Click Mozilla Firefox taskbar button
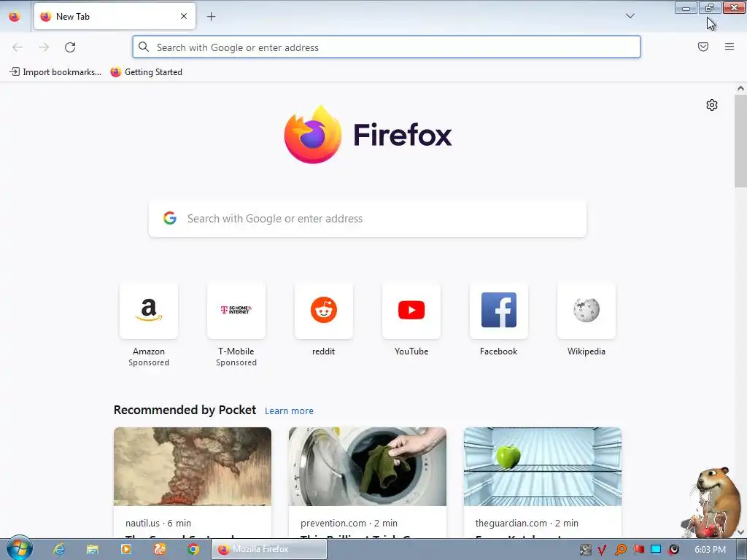 coord(268,549)
